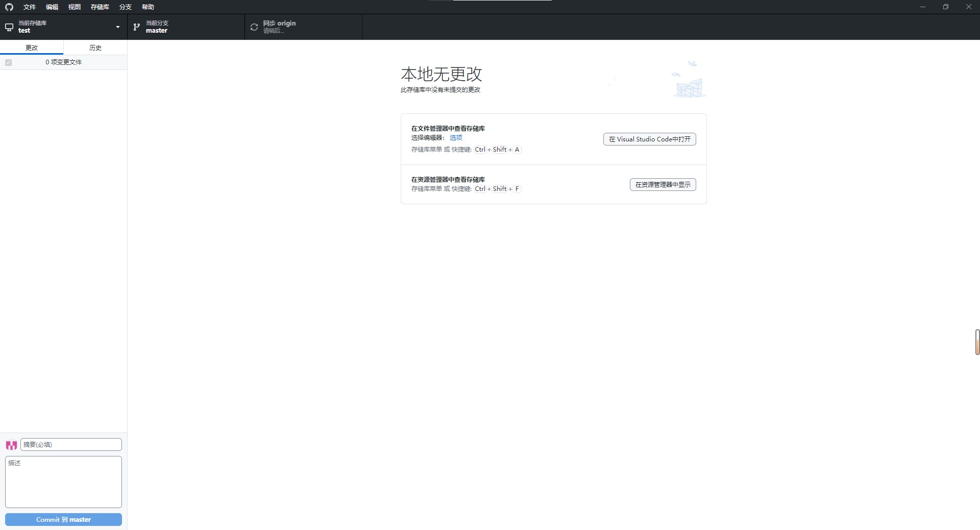Viewport: 980px width, 530px height.
Task: Click the GitHub logo icon
Action: tap(9, 7)
